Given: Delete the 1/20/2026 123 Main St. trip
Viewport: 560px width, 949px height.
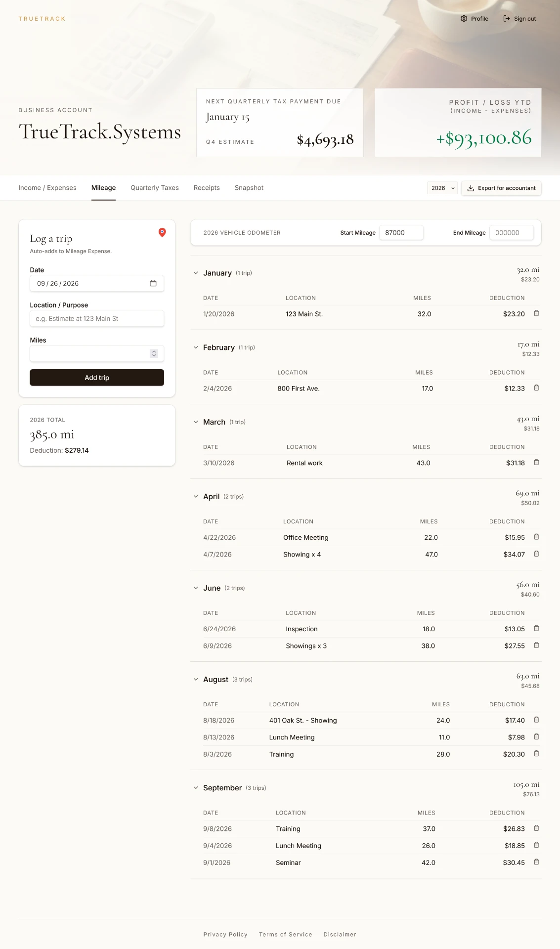Looking at the screenshot, I should tap(536, 313).
